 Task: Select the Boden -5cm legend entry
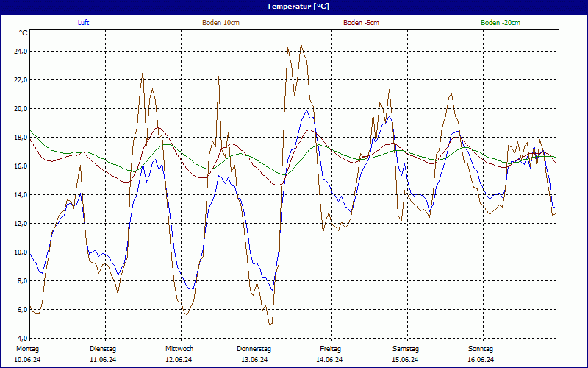point(362,23)
